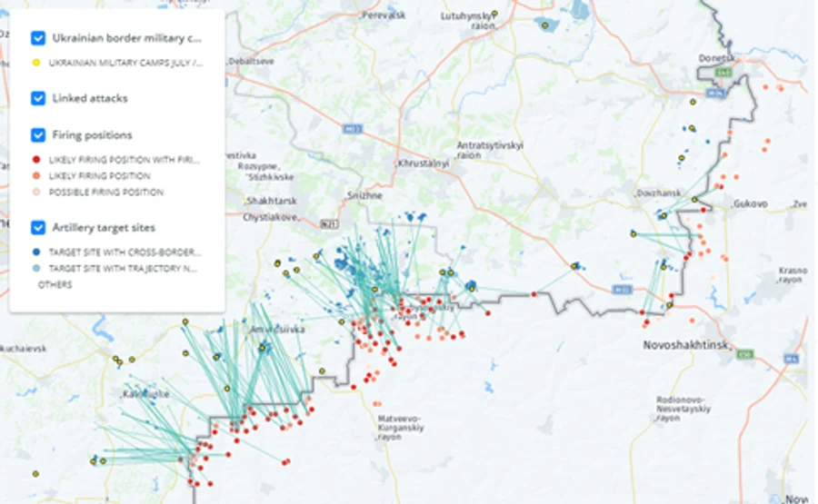Click the Matveevo-Kurganskiy rayon label

click(x=400, y=428)
